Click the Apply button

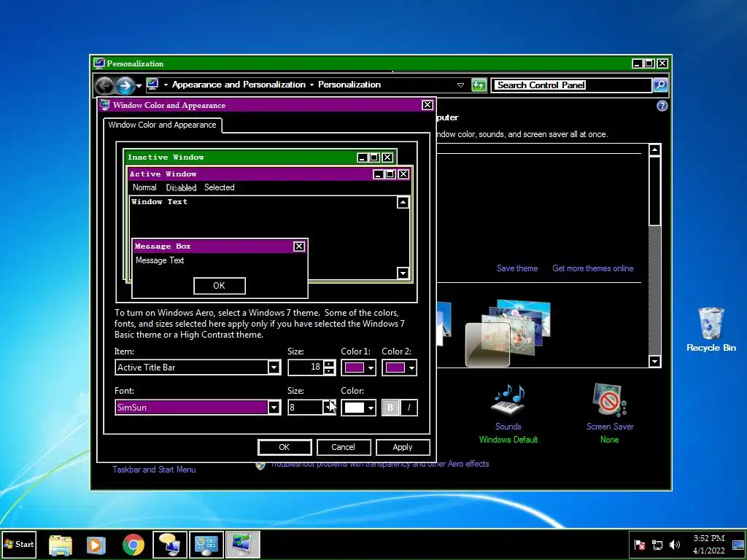tap(403, 447)
